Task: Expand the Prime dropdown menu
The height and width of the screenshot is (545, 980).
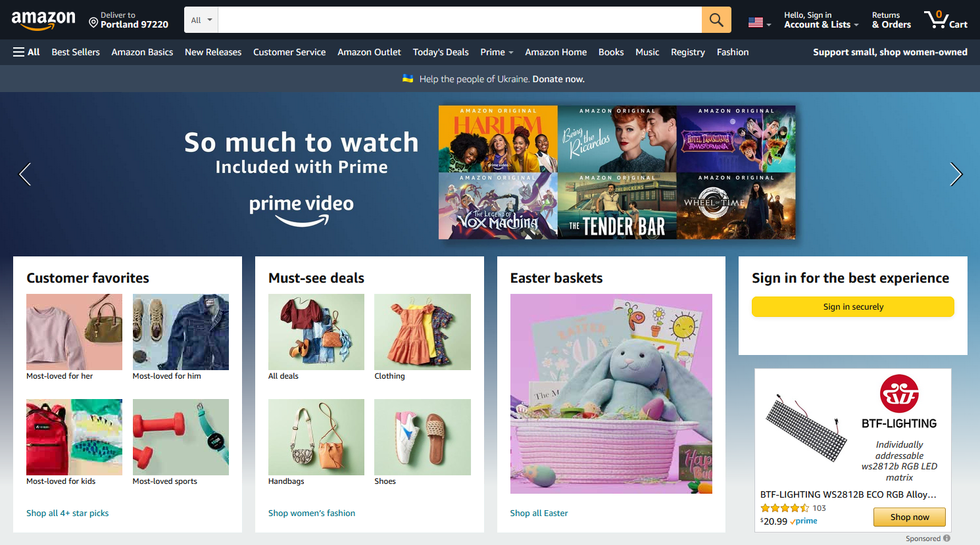Action: point(497,52)
